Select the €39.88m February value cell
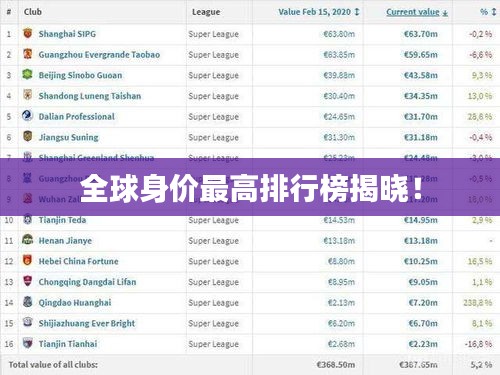 pyautogui.click(x=339, y=75)
